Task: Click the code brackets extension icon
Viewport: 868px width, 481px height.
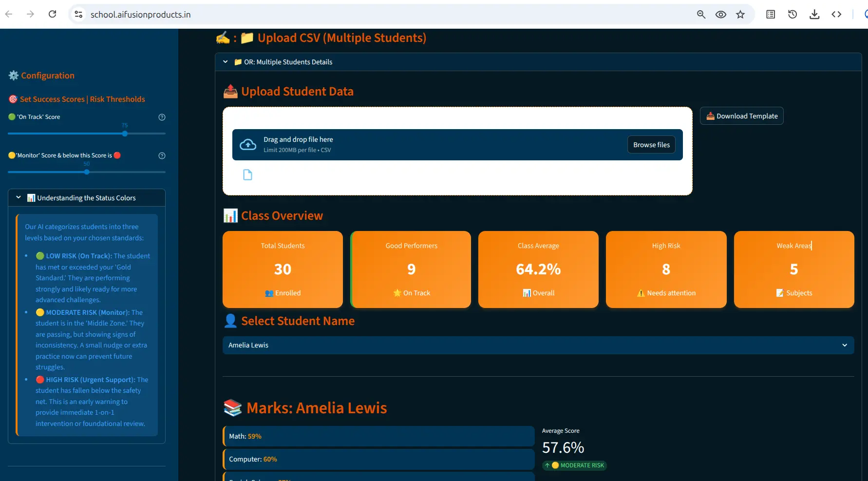Action: click(836, 15)
